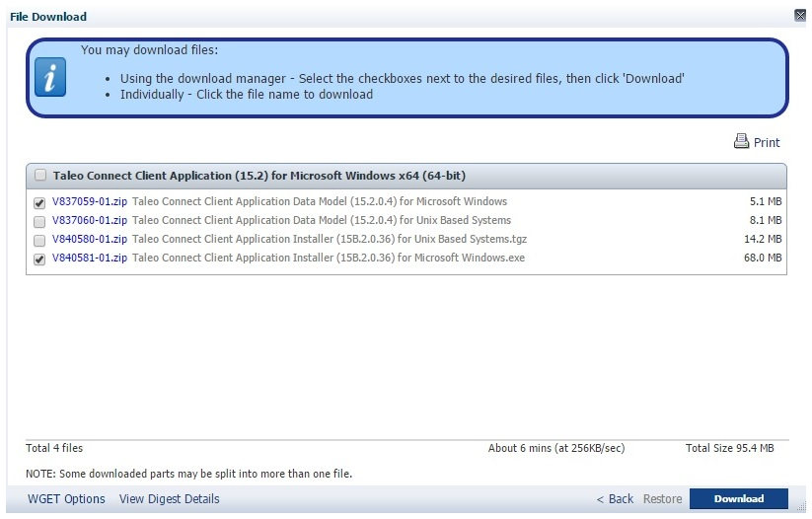Close the File Download dialog
Image resolution: width=812 pixels, height=519 pixels.
coord(800,16)
